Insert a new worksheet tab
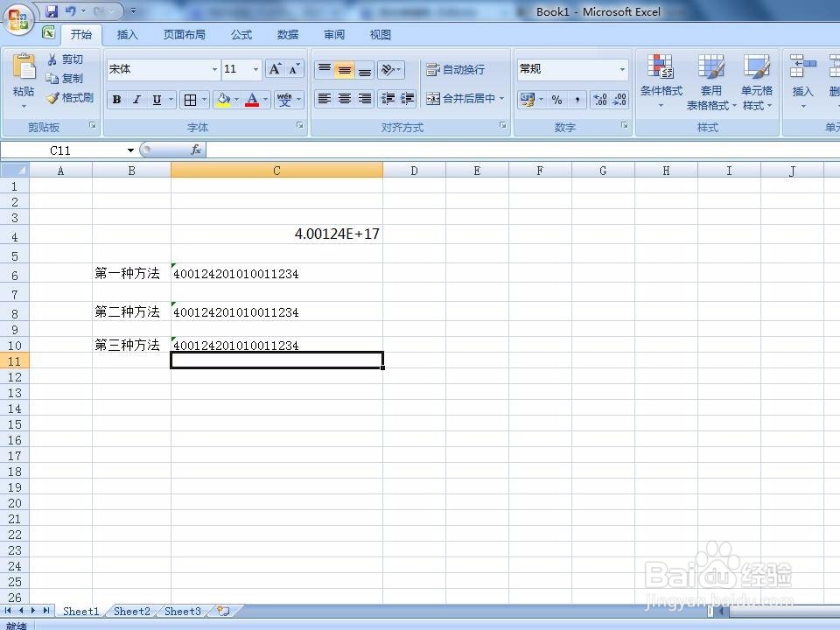The image size is (840, 630). pyautogui.click(x=223, y=612)
